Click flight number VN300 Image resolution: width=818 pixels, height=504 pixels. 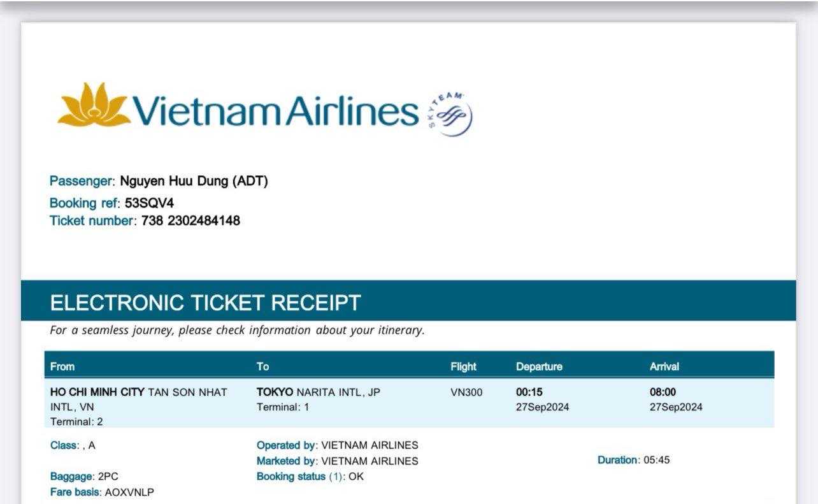pyautogui.click(x=466, y=392)
